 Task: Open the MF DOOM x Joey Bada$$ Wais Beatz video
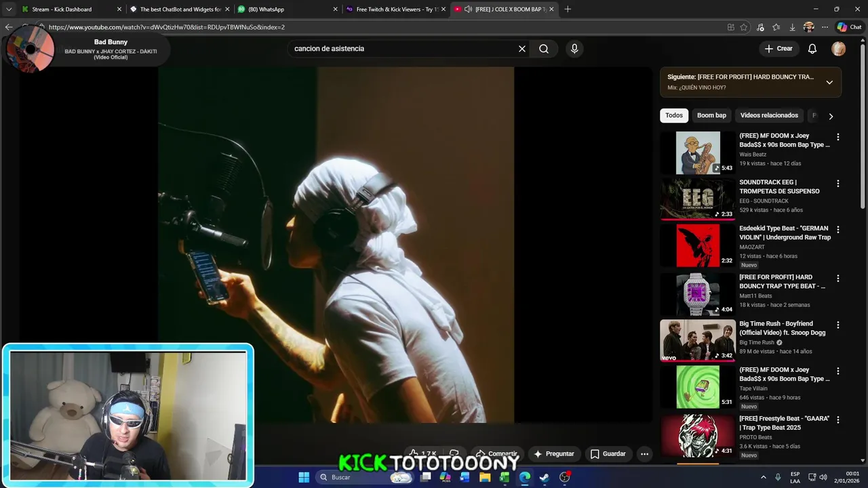point(785,140)
